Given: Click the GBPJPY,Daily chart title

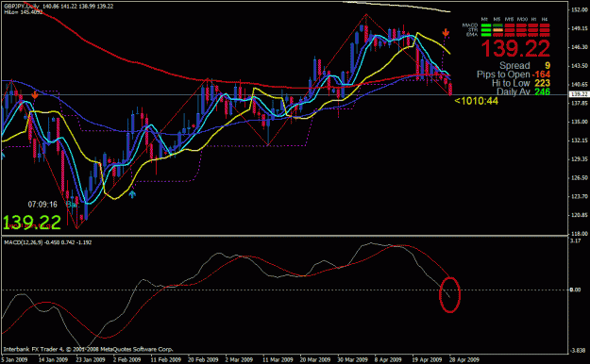Looking at the screenshot, I should click(22, 7).
